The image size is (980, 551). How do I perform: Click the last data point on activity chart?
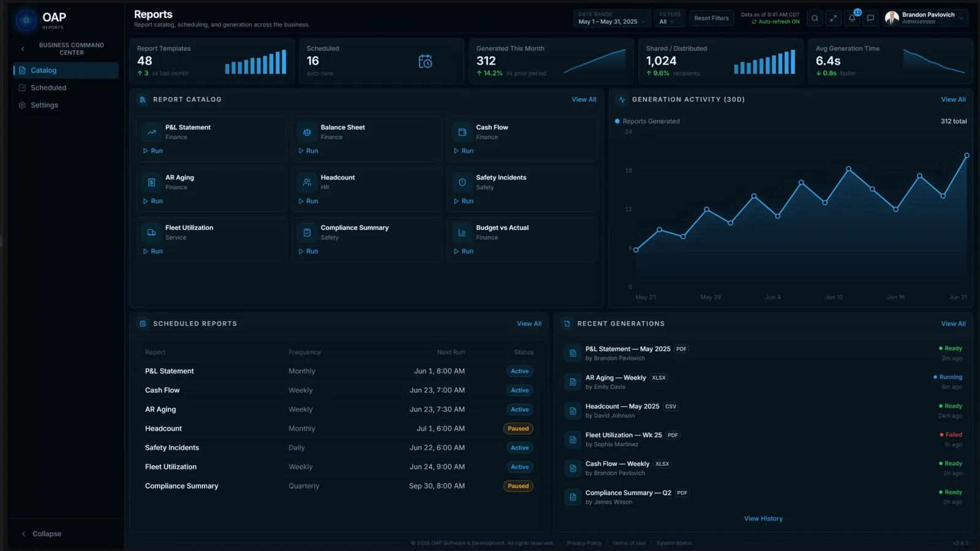click(x=967, y=156)
